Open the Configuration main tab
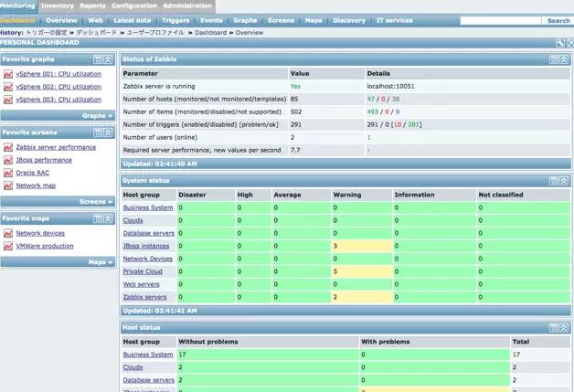 point(134,5)
